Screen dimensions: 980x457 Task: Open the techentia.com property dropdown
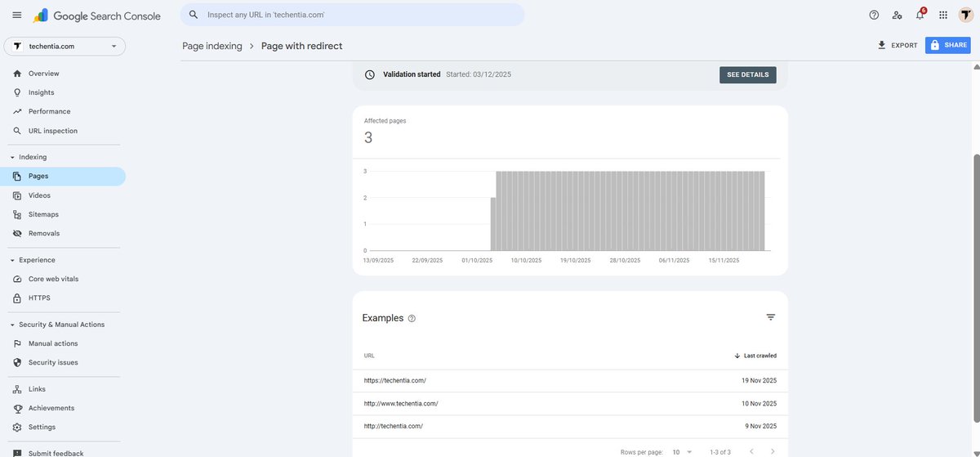click(x=65, y=47)
